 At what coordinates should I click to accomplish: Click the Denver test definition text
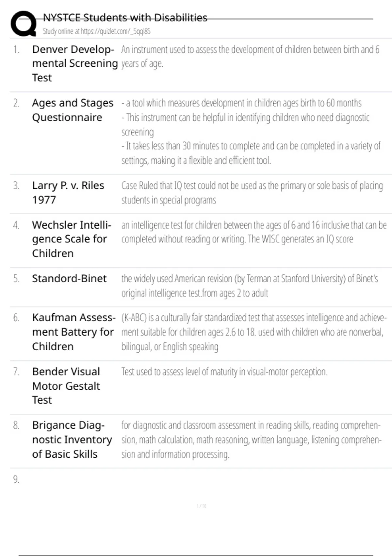pos(250,56)
